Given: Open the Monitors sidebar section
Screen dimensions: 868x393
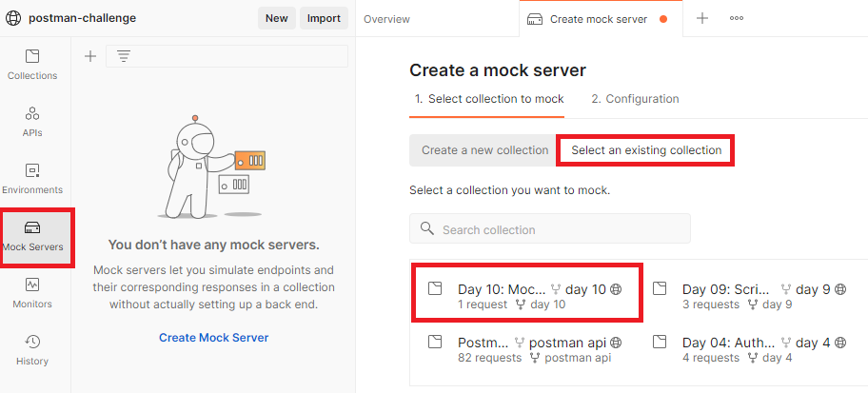Looking at the screenshot, I should pos(32,293).
